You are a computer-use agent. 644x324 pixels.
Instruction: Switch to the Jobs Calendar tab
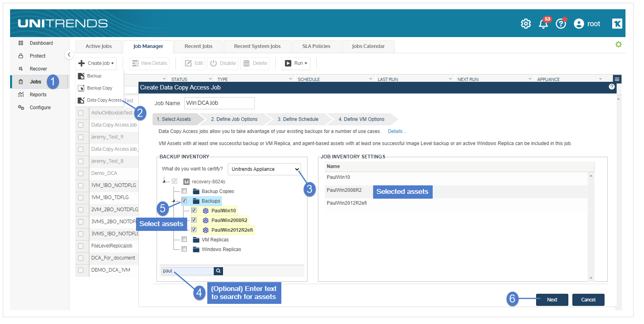point(368,46)
